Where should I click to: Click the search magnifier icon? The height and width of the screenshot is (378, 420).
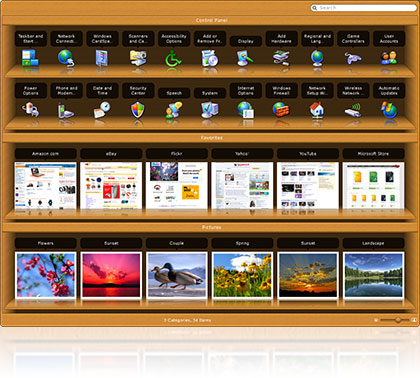pos(314,7)
